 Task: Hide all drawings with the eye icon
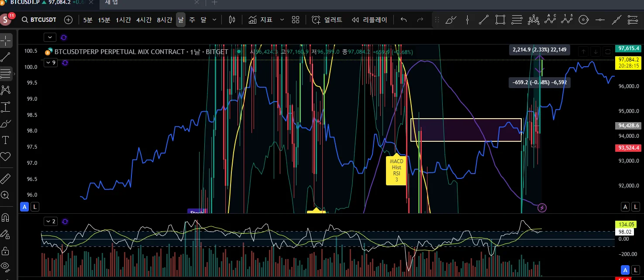[5, 266]
